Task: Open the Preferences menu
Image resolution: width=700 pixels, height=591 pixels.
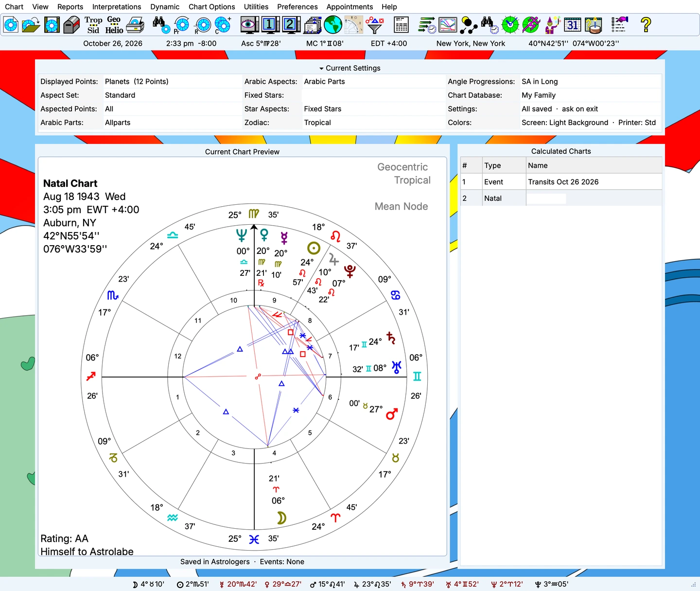Action: pyautogui.click(x=297, y=7)
